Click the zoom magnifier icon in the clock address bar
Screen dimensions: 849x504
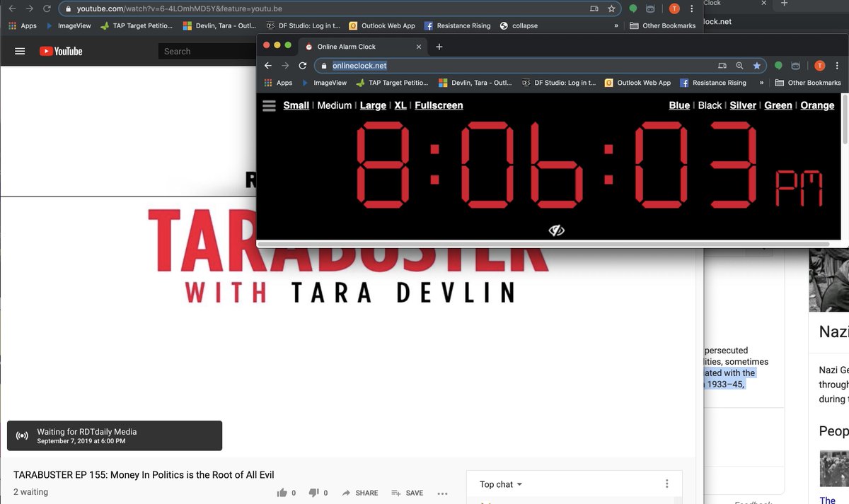click(739, 66)
